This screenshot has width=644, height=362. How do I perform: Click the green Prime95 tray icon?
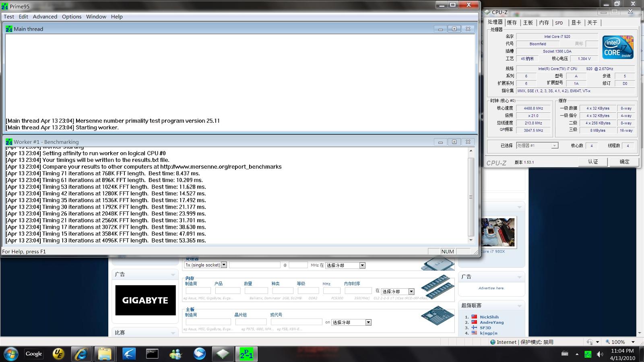click(588, 354)
